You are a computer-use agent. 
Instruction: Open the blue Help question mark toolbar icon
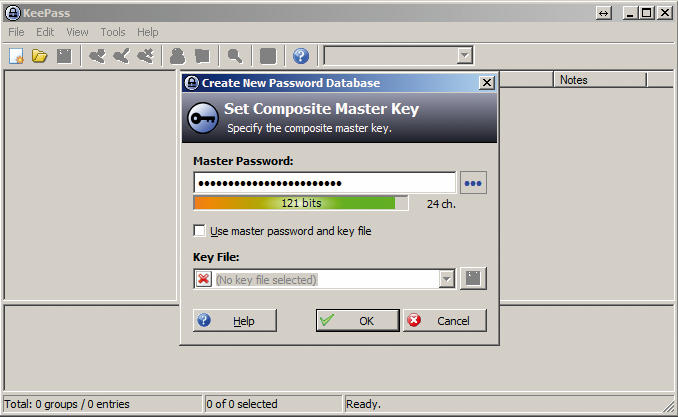coord(301,56)
